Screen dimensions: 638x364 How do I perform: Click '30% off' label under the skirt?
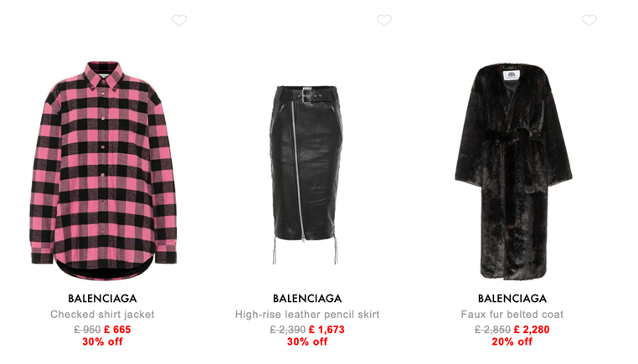[307, 341]
